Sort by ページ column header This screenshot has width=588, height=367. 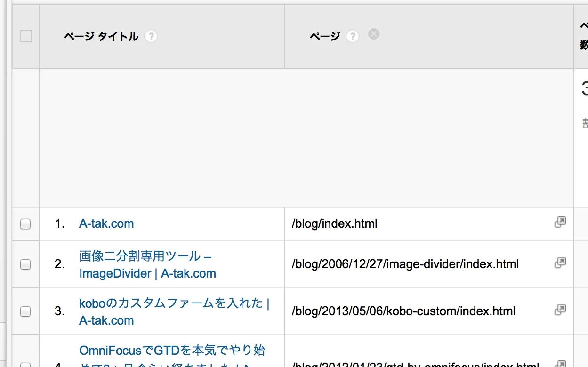point(325,36)
